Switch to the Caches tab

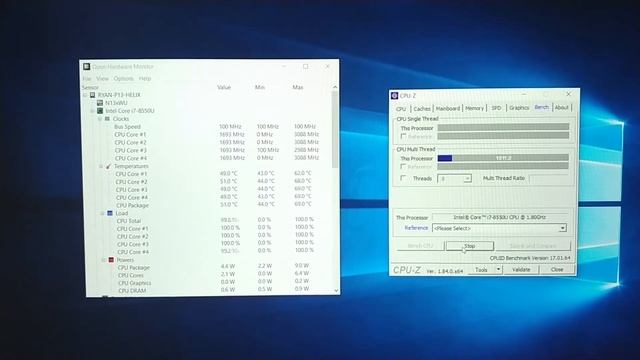click(x=422, y=109)
